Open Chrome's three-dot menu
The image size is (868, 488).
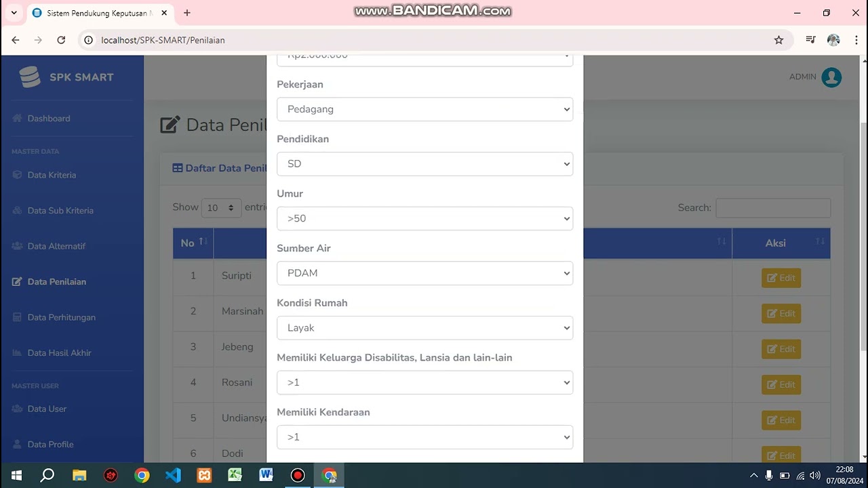point(856,40)
